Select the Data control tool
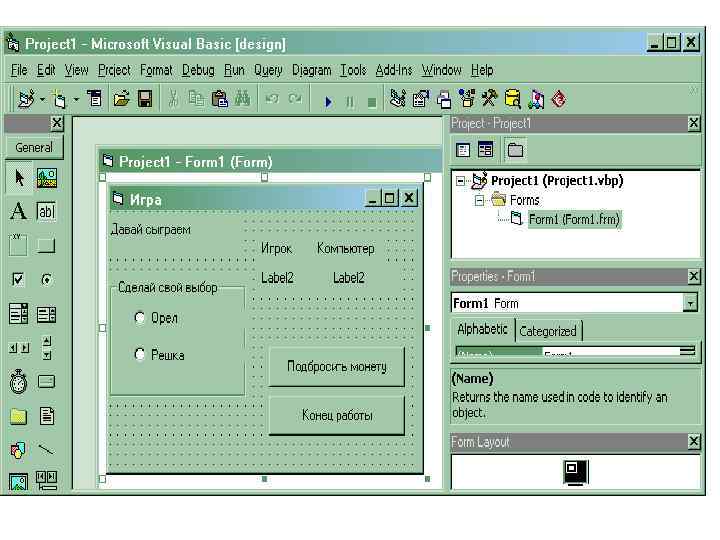 [46, 480]
